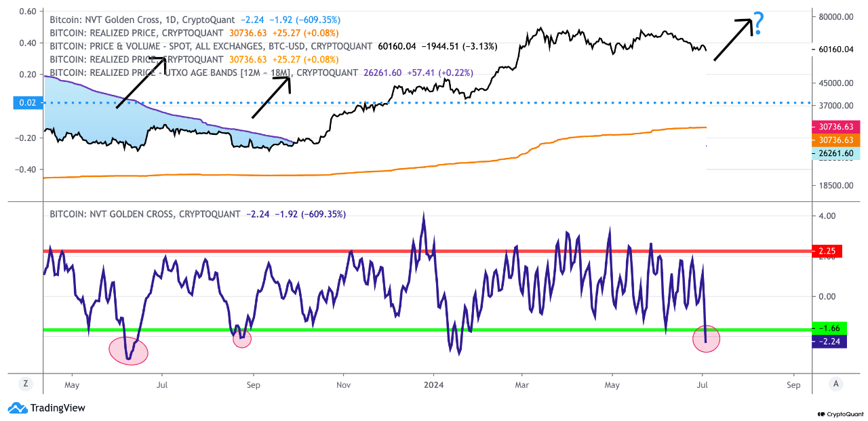Click the Jul label right of May 2024
Viewport: 868px width, 421px height.
tap(703, 385)
